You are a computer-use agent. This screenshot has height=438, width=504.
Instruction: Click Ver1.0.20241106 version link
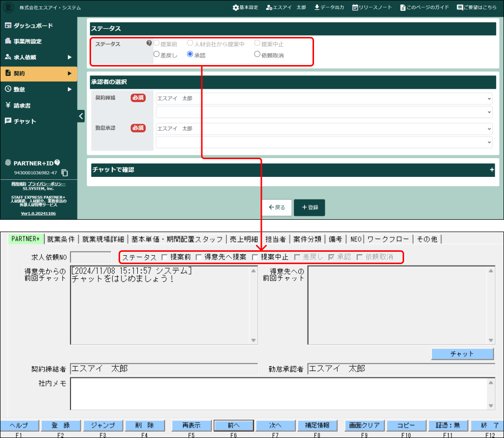tap(38, 213)
